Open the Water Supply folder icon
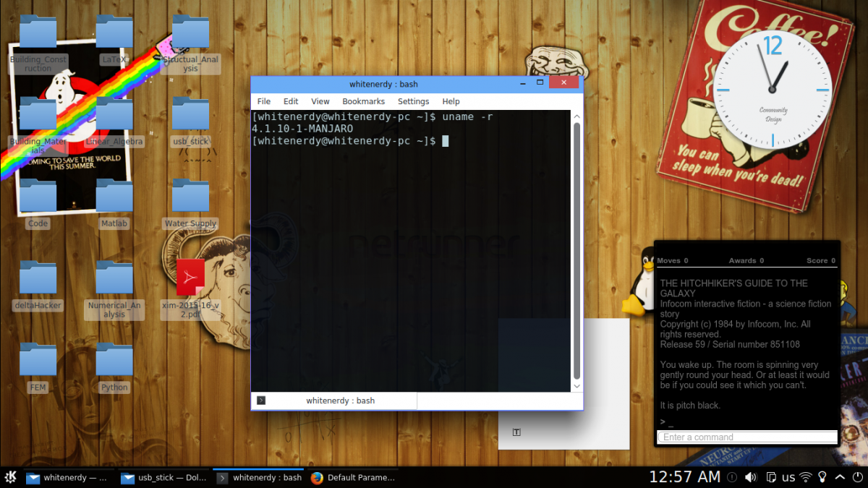This screenshot has width=868, height=488. (190, 196)
